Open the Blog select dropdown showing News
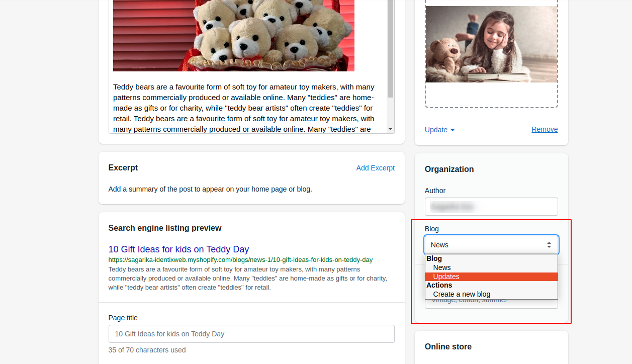This screenshot has width=632, height=364. click(491, 245)
